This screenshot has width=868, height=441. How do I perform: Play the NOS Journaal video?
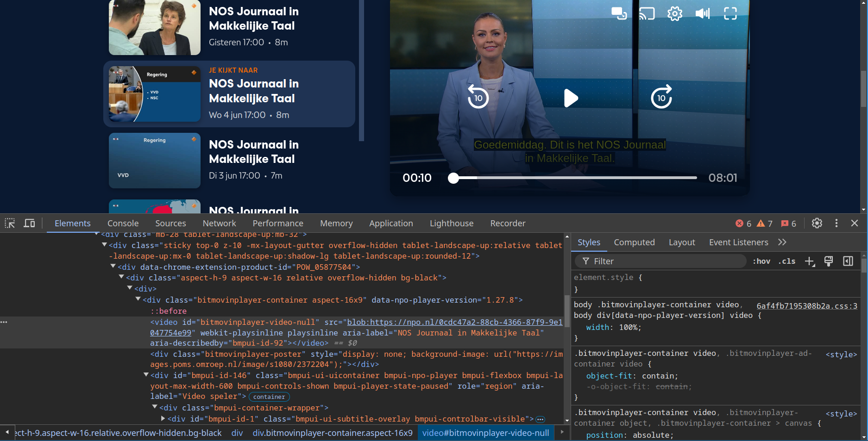tap(571, 98)
